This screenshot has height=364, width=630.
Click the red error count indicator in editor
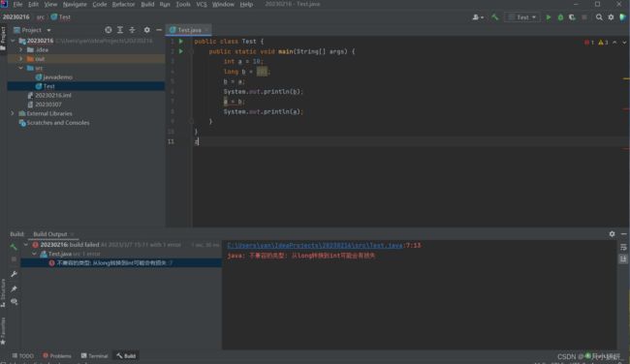pos(589,43)
